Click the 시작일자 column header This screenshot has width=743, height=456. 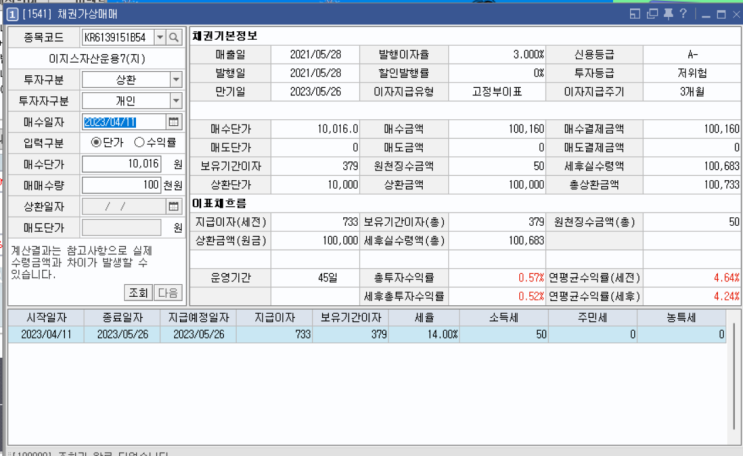(46, 318)
